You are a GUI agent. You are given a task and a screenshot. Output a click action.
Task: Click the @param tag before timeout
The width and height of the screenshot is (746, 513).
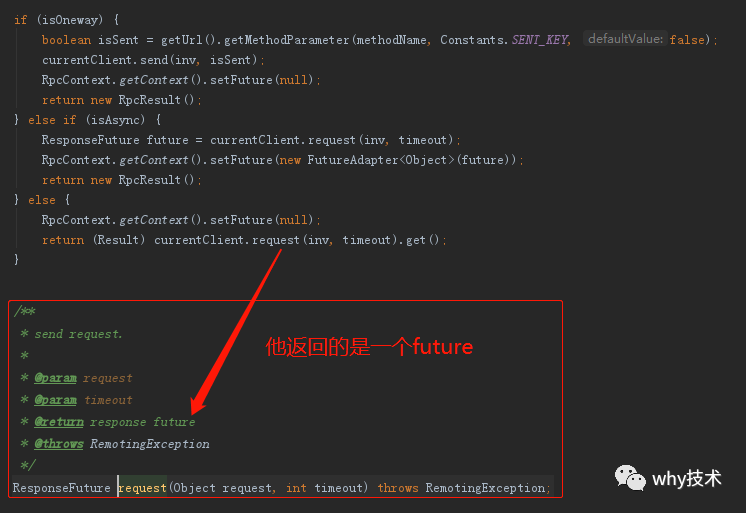[56, 400]
